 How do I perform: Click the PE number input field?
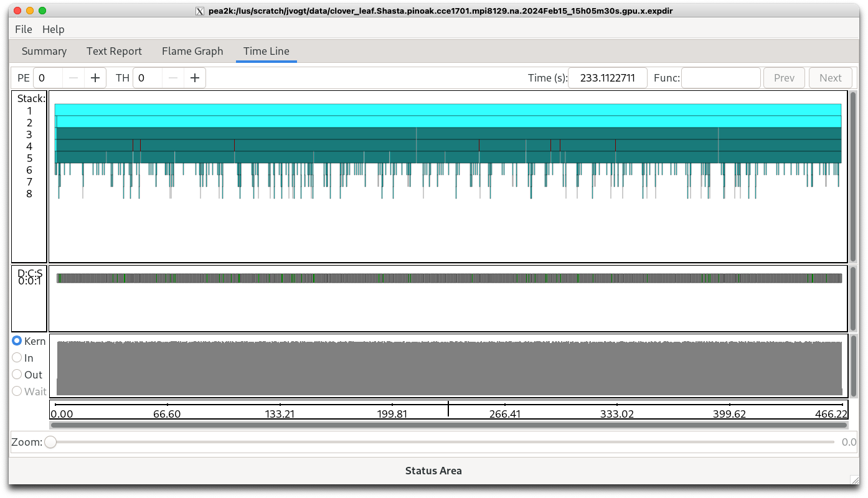pos(49,78)
